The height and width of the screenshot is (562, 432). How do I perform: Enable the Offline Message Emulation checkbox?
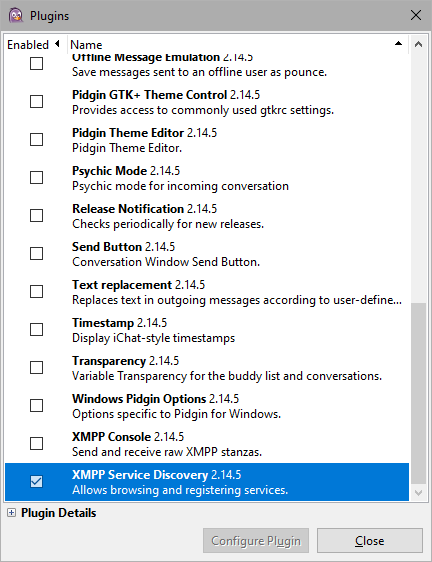point(36,64)
